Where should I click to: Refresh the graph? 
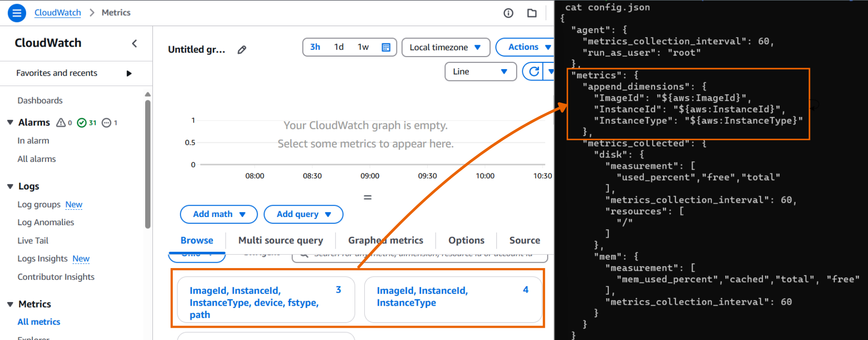pyautogui.click(x=534, y=71)
